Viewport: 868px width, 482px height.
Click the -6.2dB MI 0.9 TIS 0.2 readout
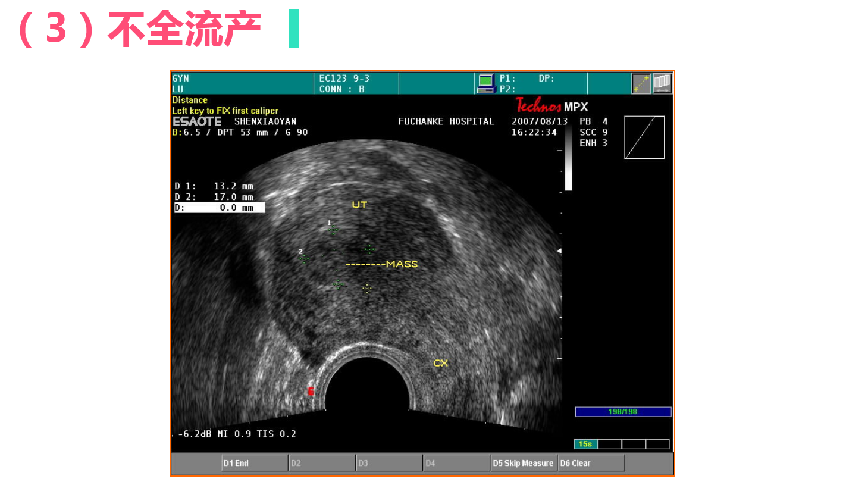(236, 434)
